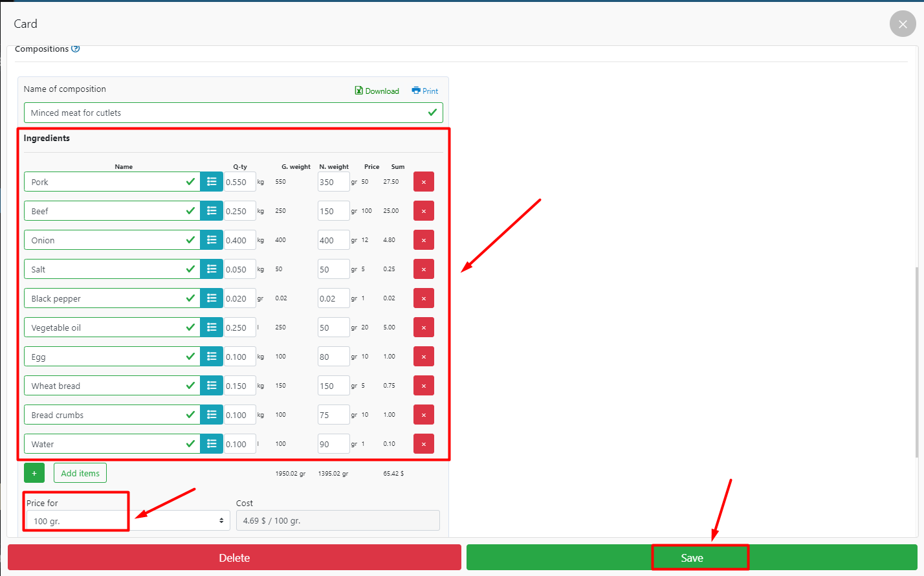Click the Pork quantity field
The width and height of the screenshot is (924, 576).
239,182
